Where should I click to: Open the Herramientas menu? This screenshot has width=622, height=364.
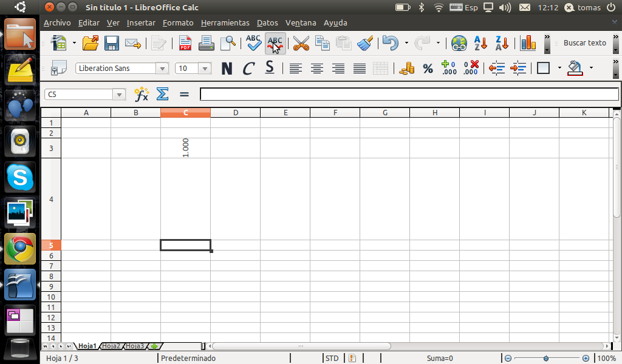[225, 22]
